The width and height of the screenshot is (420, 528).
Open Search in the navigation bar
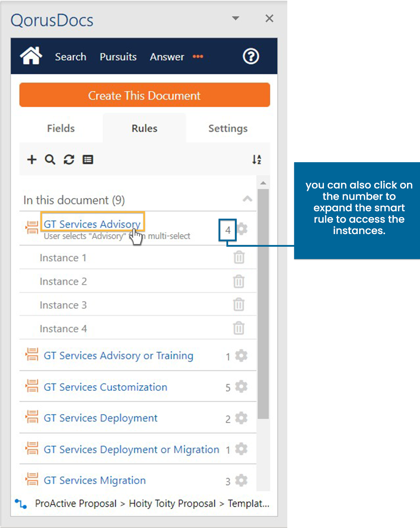(70, 56)
